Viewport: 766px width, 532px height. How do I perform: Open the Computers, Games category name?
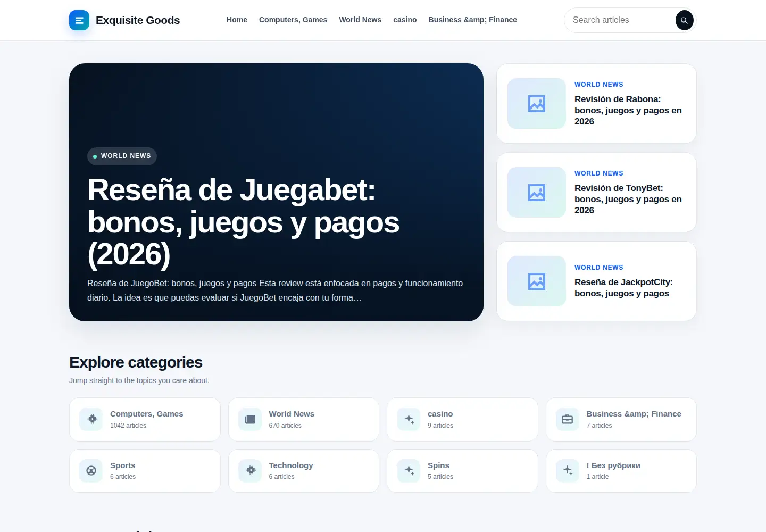(x=146, y=414)
